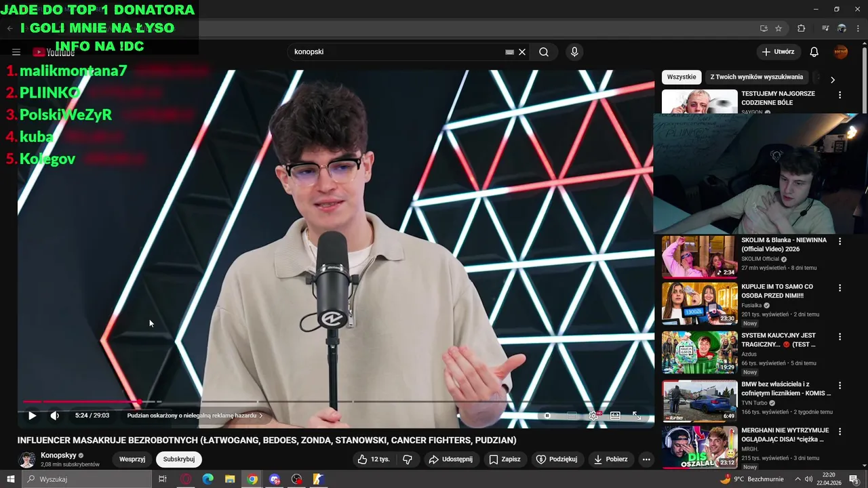
Task: Open the Chrome extensions puzzle icon
Action: [x=802, y=28]
